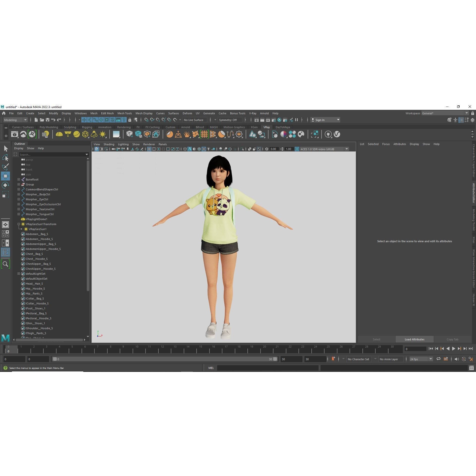This screenshot has width=476, height=476.
Task: Toggle wireframe display in viewport
Action: point(185,149)
